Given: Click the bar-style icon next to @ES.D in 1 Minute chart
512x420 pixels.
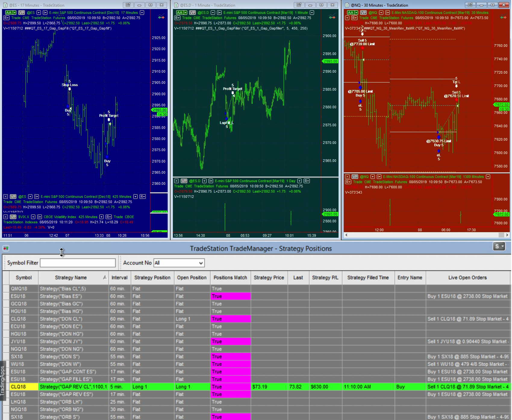Looking at the screenshot, I should point(219,13).
